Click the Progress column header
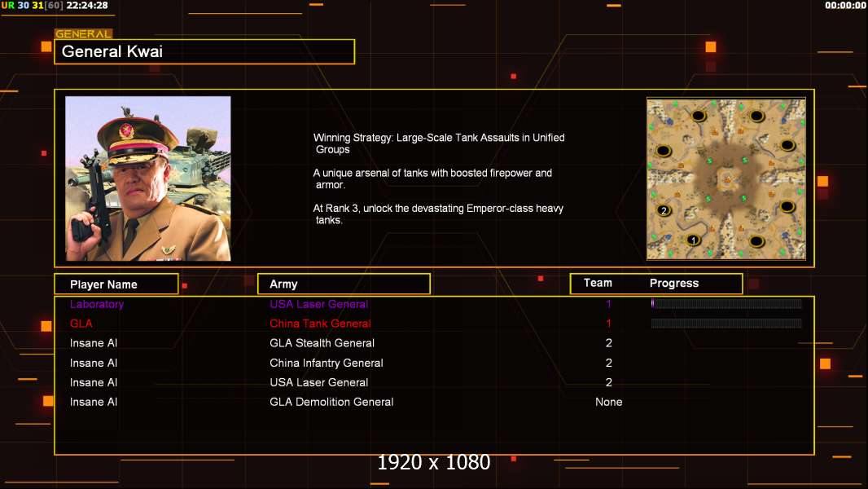 673,283
